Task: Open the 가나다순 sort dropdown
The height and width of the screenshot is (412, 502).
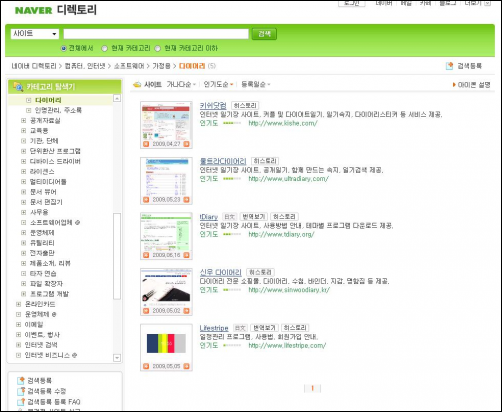Action: tap(181, 85)
